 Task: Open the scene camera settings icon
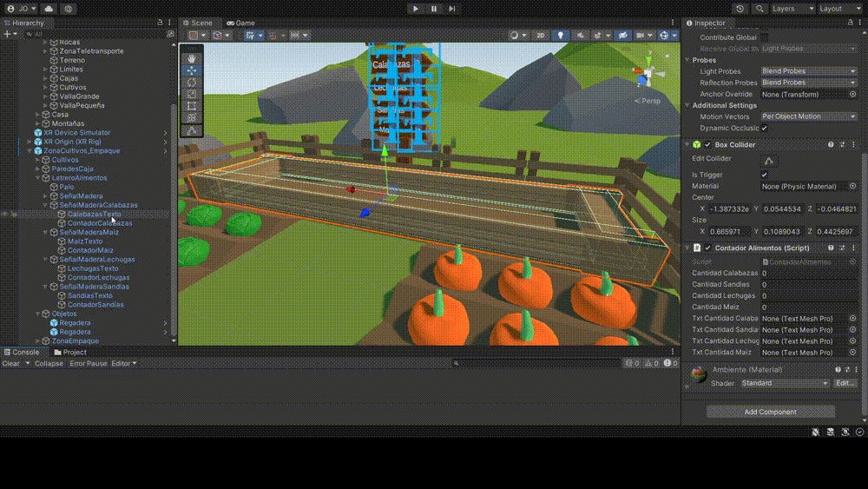[x=641, y=35]
